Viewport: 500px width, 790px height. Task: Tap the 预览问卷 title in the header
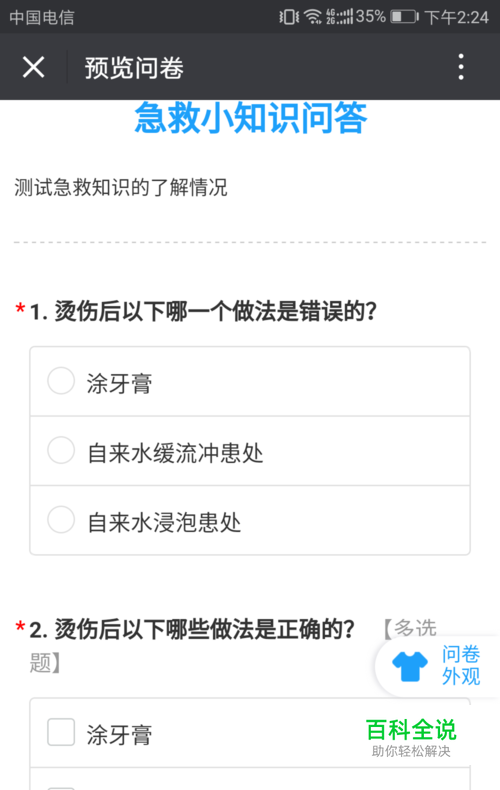point(134,68)
